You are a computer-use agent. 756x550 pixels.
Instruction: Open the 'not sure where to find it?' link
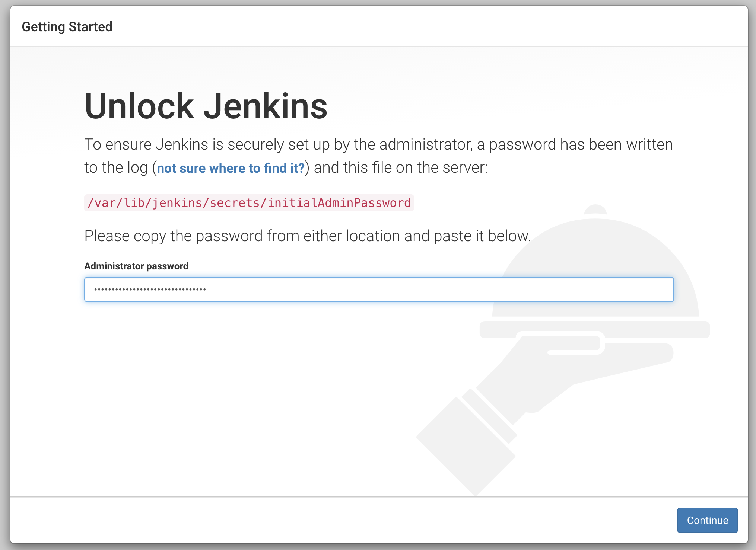click(231, 168)
